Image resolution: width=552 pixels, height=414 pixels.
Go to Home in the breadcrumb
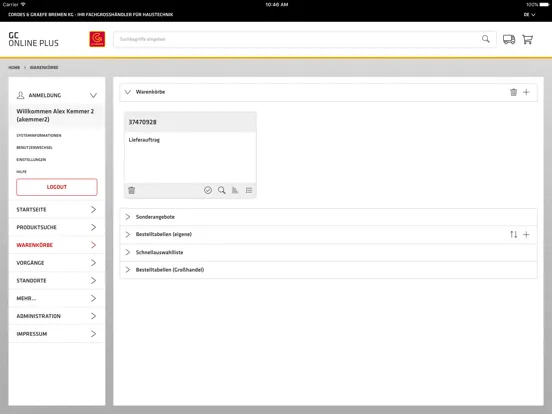click(14, 67)
